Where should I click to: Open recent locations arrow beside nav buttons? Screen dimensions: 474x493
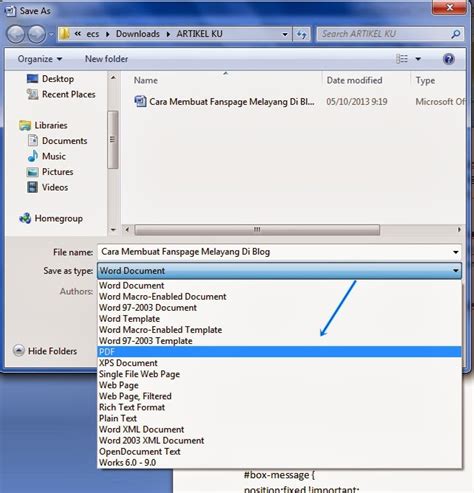(51, 34)
